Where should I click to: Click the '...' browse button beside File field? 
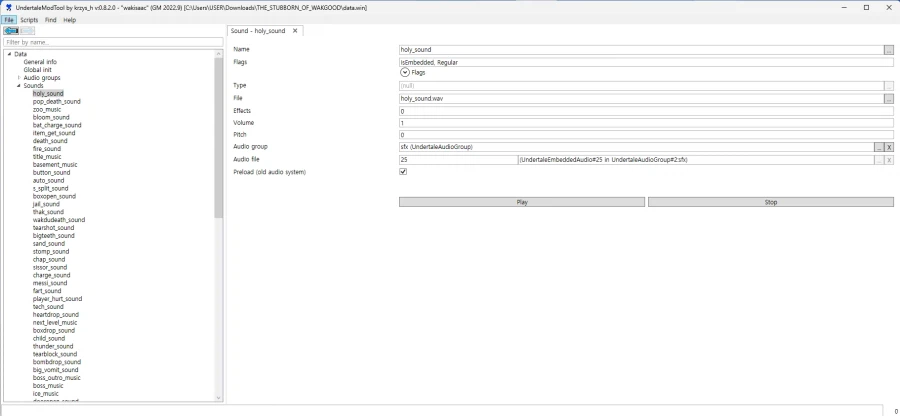tap(889, 99)
